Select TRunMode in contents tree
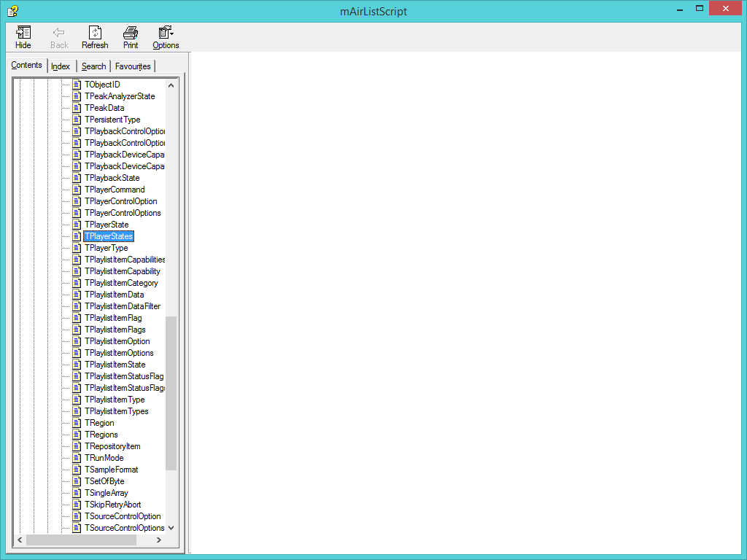Screen dimensions: 747x560 (x=104, y=458)
